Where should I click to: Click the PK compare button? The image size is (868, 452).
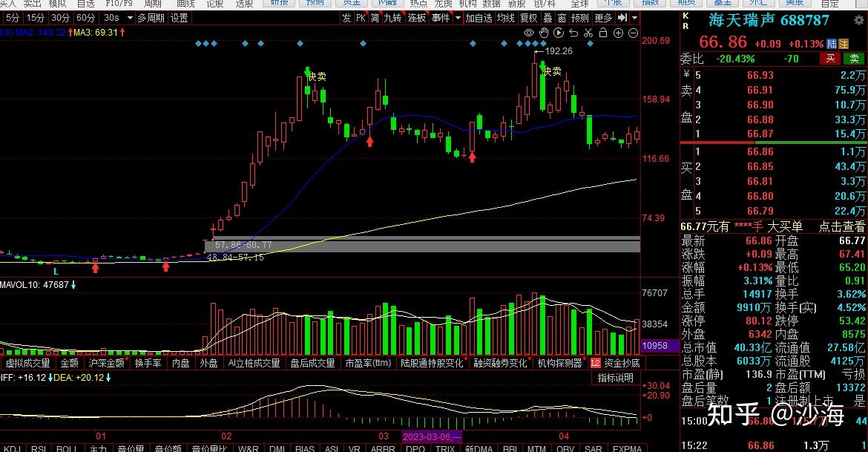pyautogui.click(x=361, y=18)
